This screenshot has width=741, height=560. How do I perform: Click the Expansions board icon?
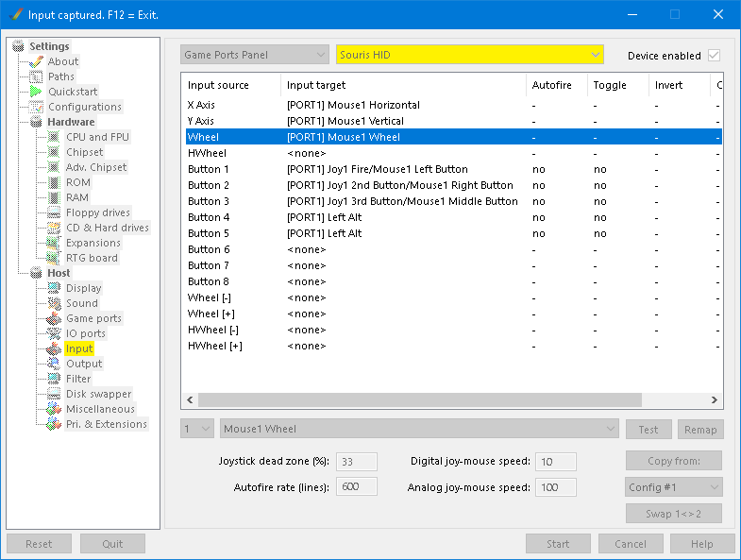pyautogui.click(x=54, y=243)
